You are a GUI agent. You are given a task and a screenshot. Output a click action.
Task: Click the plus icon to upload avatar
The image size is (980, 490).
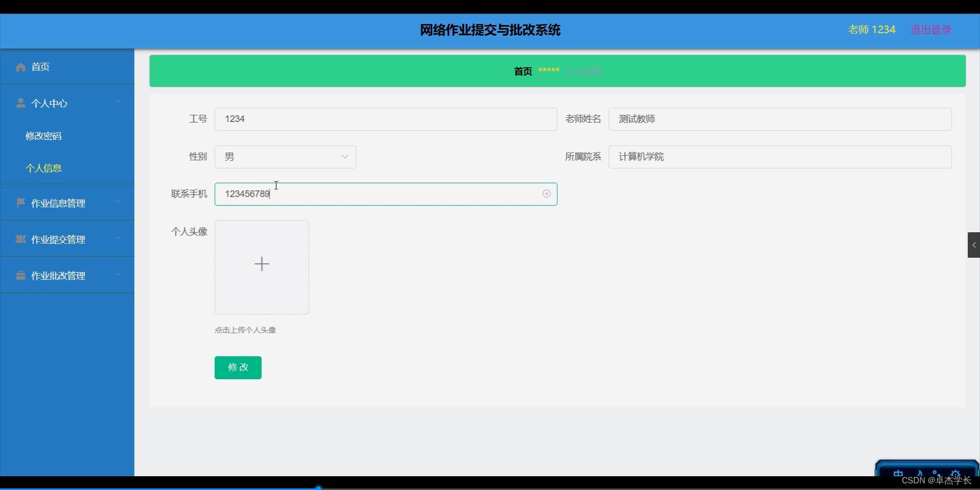(x=261, y=264)
